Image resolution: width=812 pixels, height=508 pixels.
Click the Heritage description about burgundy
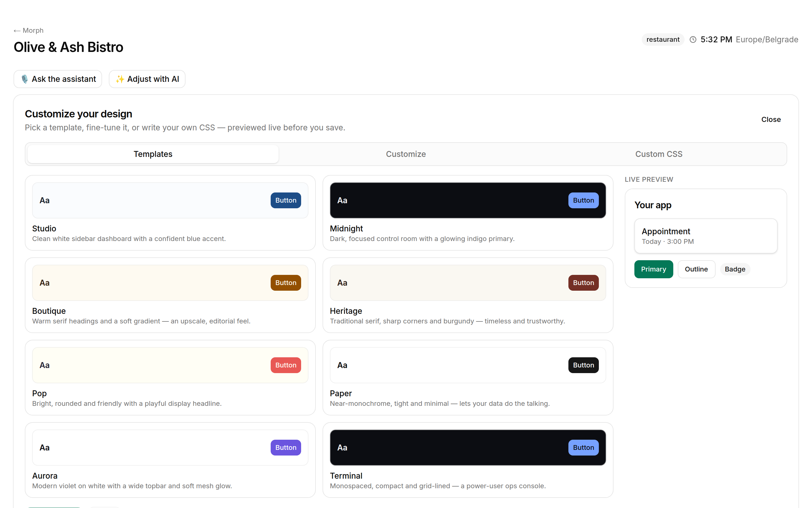447,321
